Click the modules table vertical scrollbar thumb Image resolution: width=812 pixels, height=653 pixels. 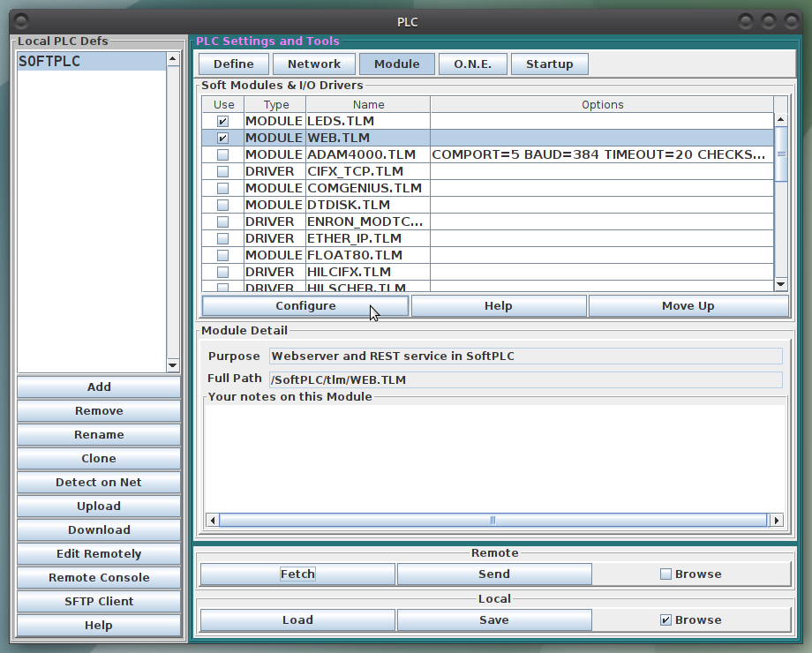pos(780,154)
